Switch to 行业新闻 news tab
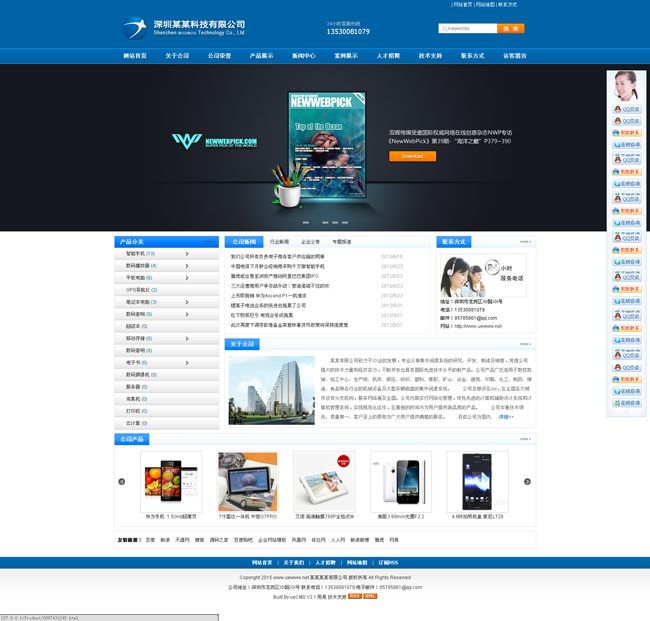 point(279,242)
